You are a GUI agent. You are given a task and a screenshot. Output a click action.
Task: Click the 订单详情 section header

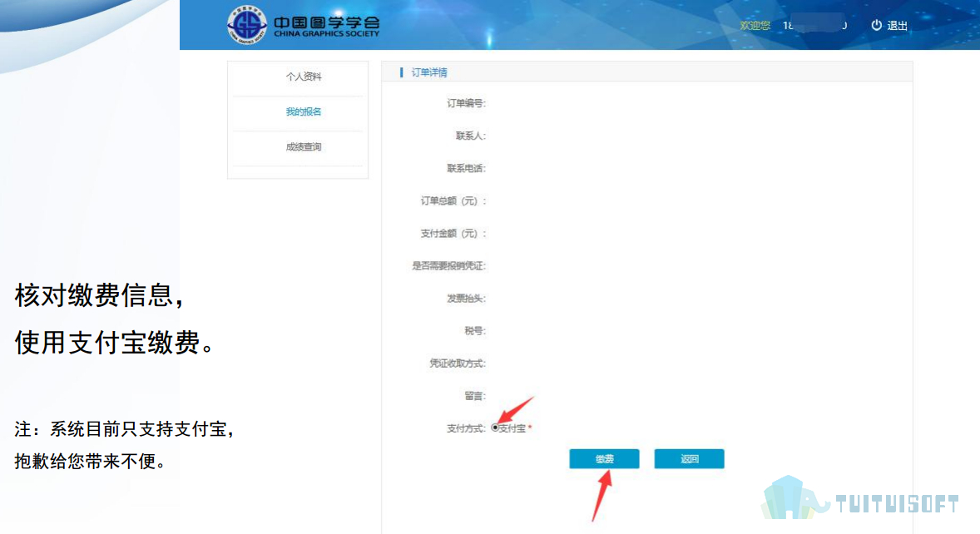tap(428, 72)
